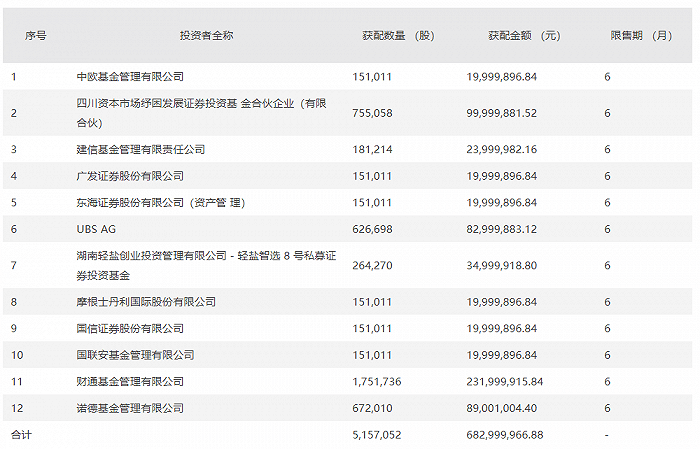The height and width of the screenshot is (449, 700).
Task: Click the 限售期（月） column header
Action: pos(641,35)
